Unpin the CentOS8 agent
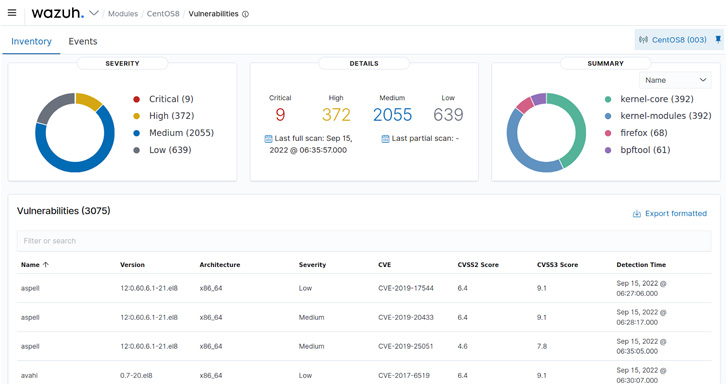Image resolution: width=728 pixels, height=384 pixels. 718,39
